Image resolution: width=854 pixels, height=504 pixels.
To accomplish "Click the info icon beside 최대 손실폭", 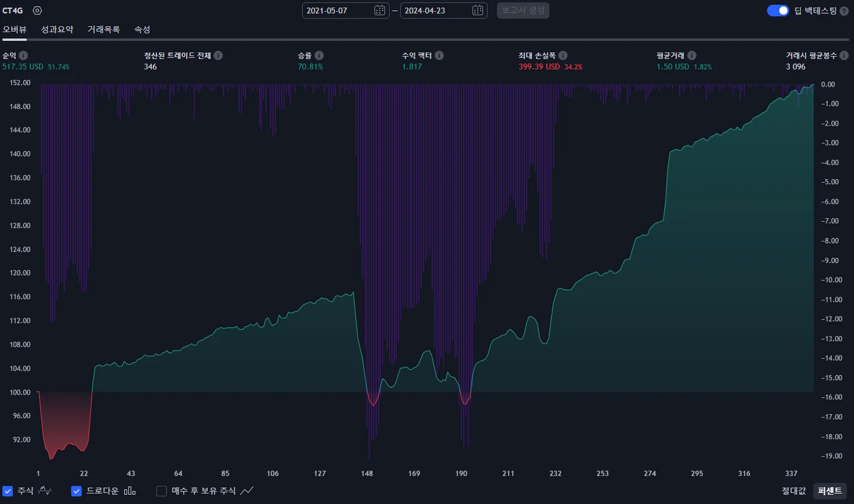I will (563, 56).
